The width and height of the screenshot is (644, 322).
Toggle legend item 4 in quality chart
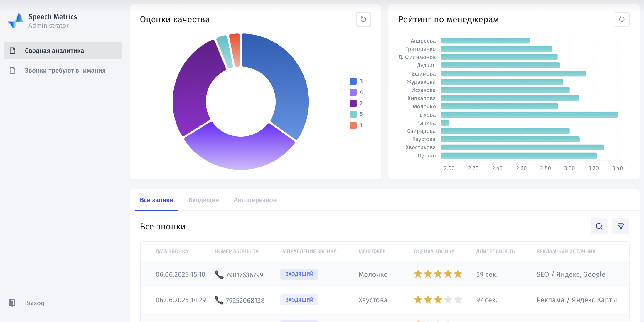(x=356, y=92)
